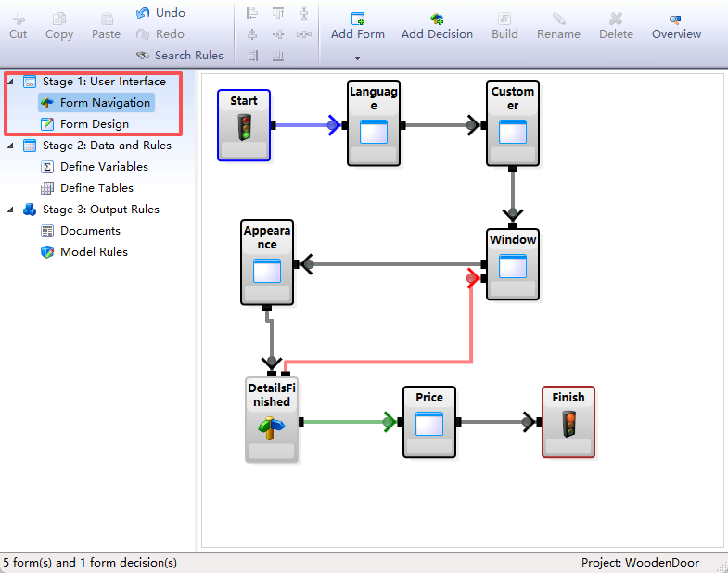Open Form Design in the tree
The width and height of the screenshot is (728, 573).
point(94,124)
